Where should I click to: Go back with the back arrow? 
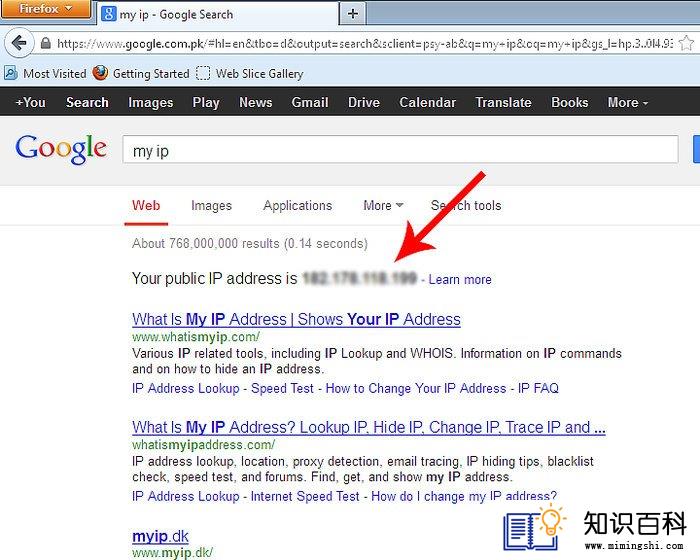click(x=19, y=43)
